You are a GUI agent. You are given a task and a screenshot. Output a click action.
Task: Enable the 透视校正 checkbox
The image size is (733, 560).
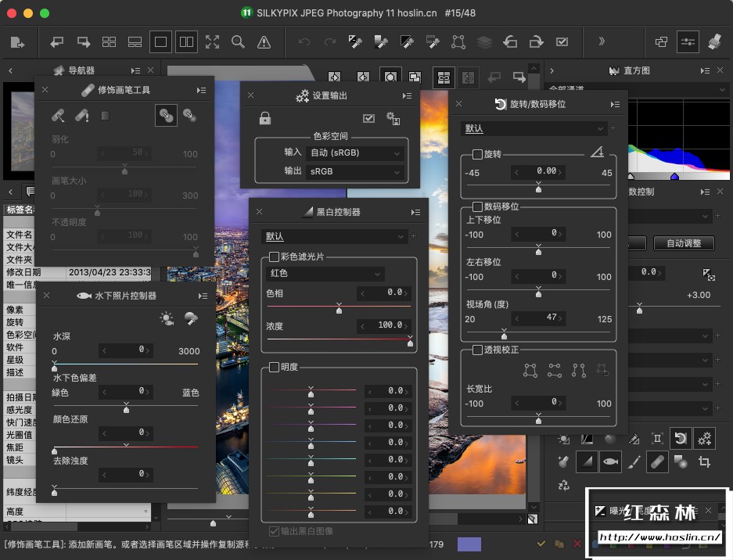coord(477,350)
